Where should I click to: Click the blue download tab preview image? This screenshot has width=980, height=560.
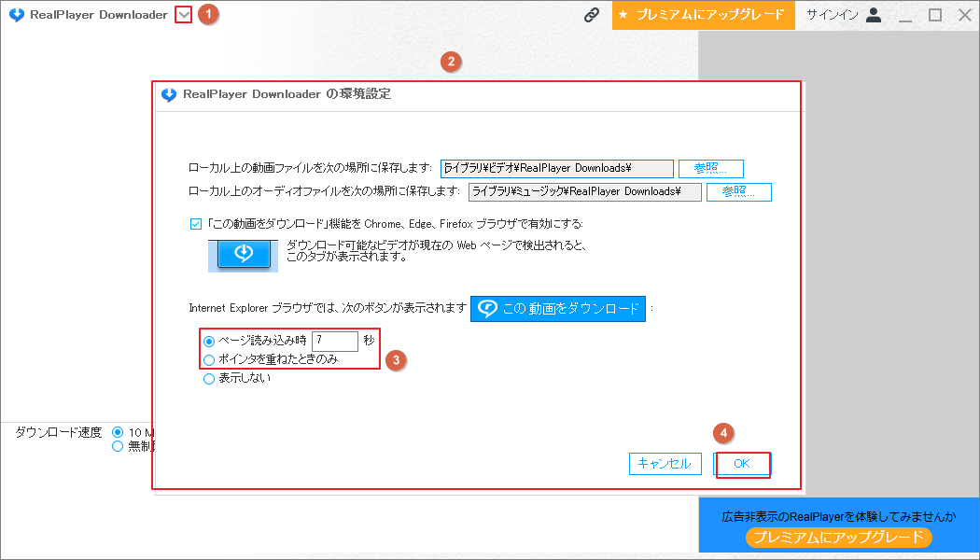pyautogui.click(x=243, y=255)
